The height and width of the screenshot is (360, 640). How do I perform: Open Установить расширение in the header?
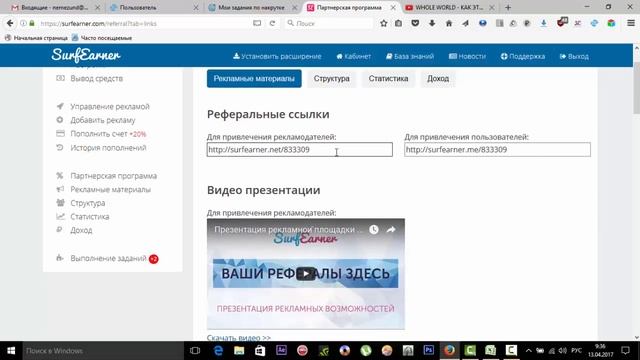coord(277,56)
